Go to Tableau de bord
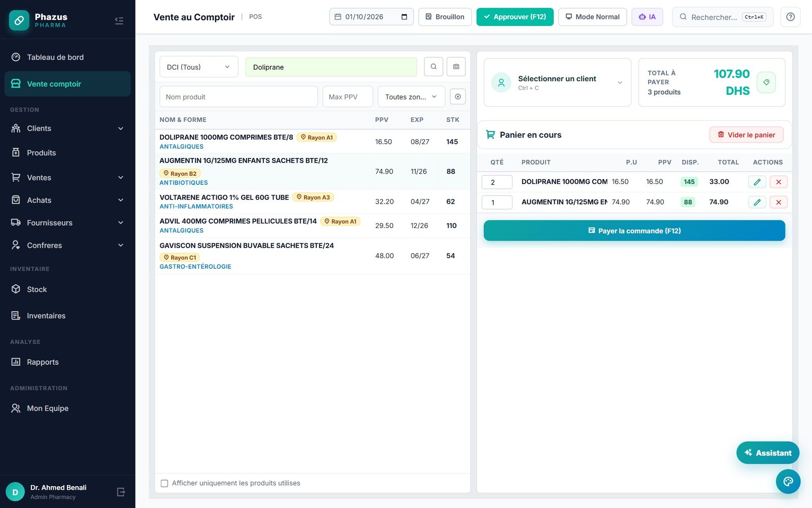Image resolution: width=812 pixels, height=508 pixels. 67,57
